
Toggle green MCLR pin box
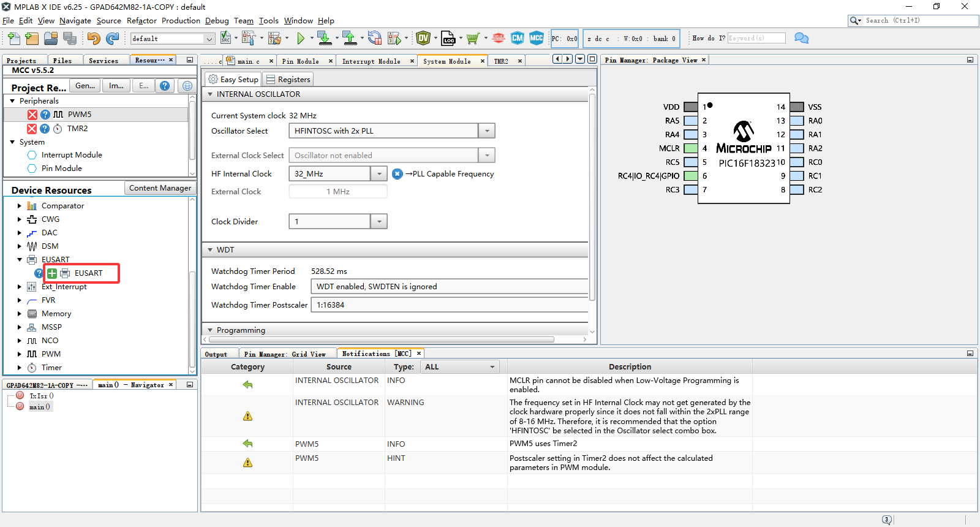[x=691, y=148]
